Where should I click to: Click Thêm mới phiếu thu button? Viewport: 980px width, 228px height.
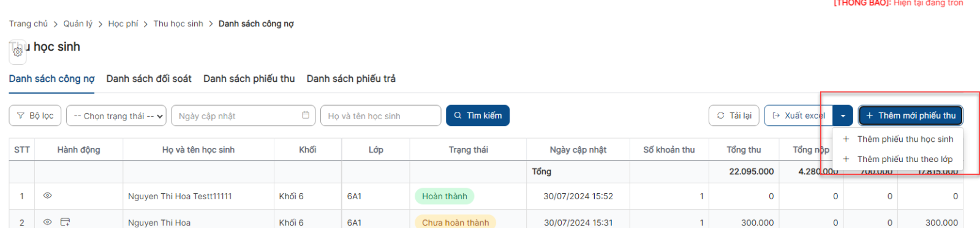(x=911, y=116)
